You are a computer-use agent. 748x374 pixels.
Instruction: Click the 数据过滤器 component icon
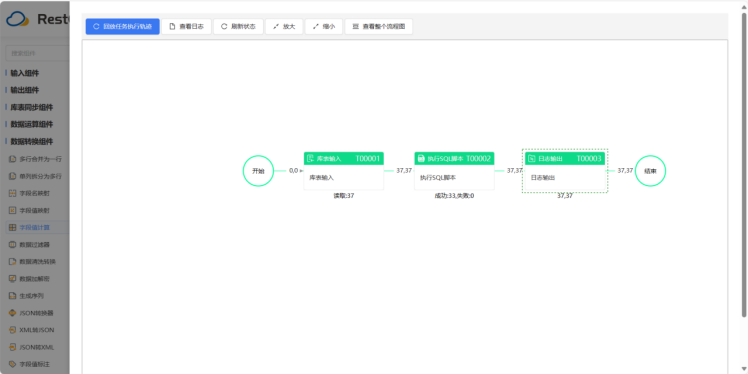[13, 244]
